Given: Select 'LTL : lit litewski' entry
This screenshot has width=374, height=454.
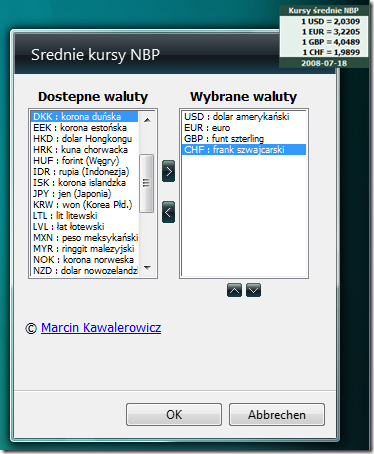Looking at the screenshot, I should 84,215.
